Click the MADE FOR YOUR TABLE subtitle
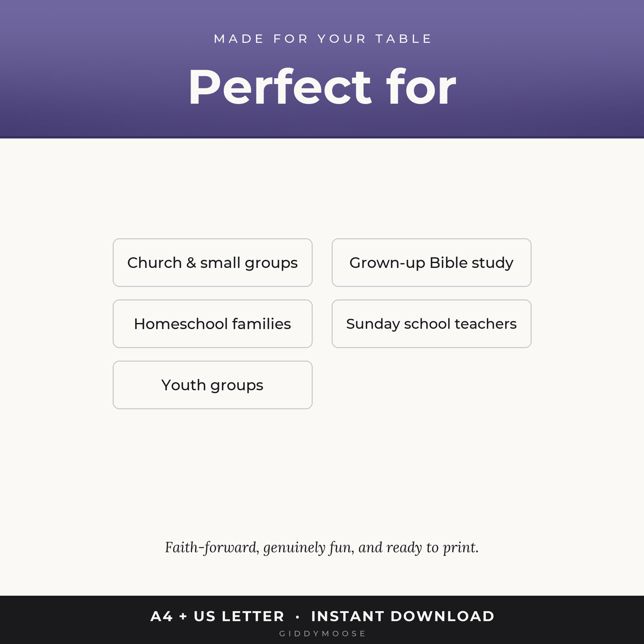644x644 pixels. (x=323, y=39)
